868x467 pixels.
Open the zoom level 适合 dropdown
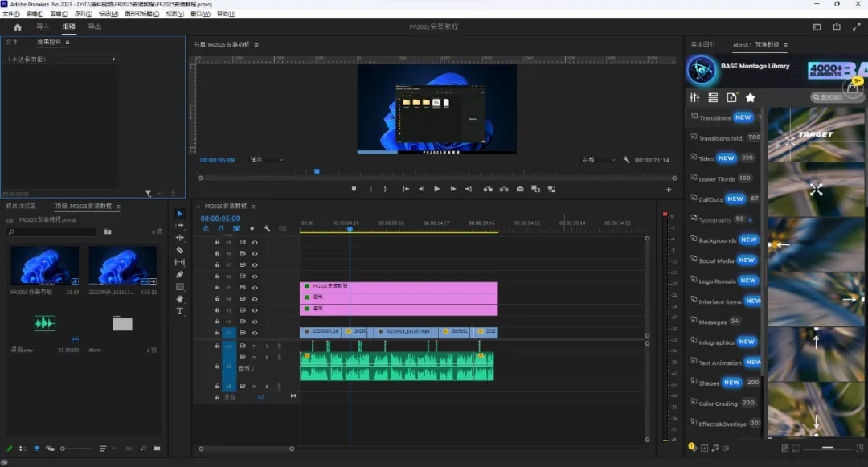coord(267,160)
